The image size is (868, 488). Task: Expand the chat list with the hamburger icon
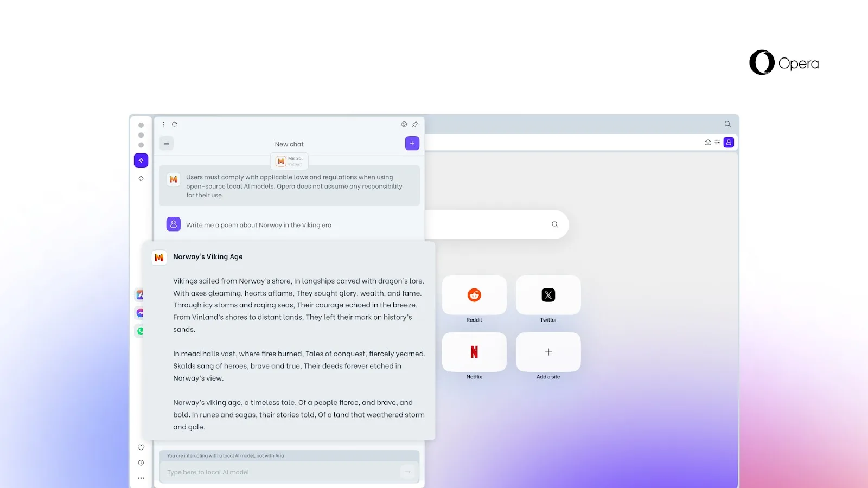[x=166, y=143]
